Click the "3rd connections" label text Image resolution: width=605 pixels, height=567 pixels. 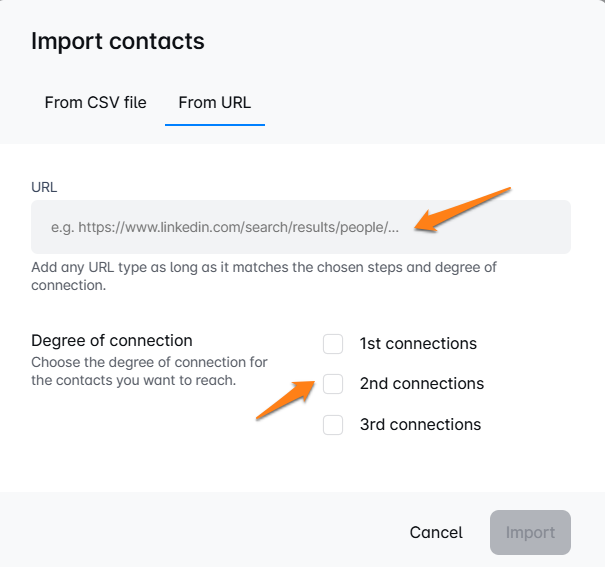420,425
